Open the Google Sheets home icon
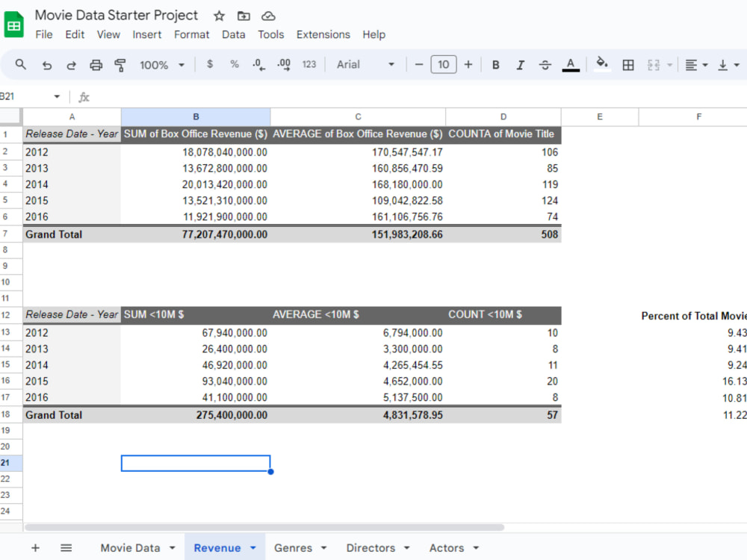 pos(13,24)
